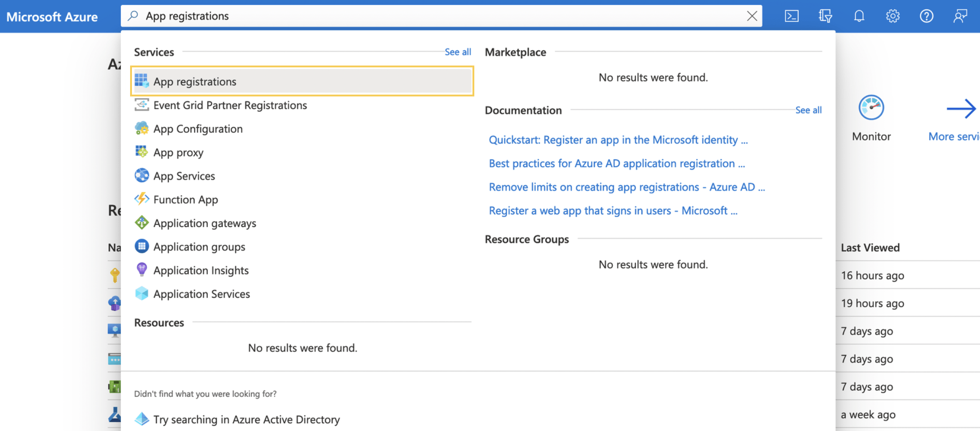
Task: Click into the App registrations search field
Action: coord(415,16)
